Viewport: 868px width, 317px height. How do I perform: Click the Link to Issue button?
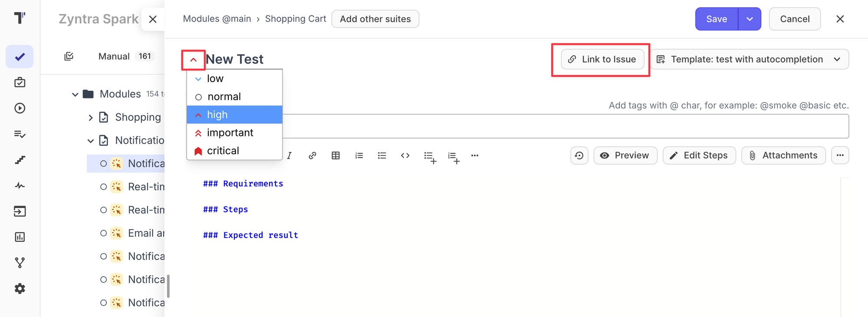[602, 59]
